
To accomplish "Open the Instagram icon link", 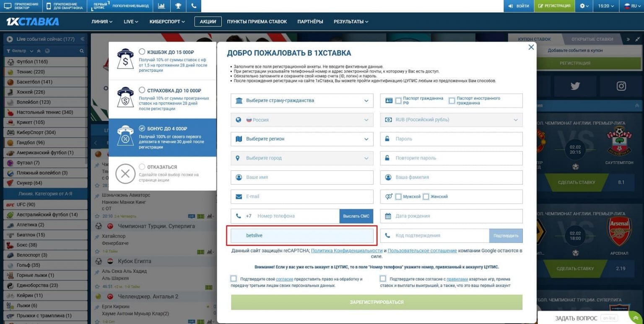I will pos(621,86).
